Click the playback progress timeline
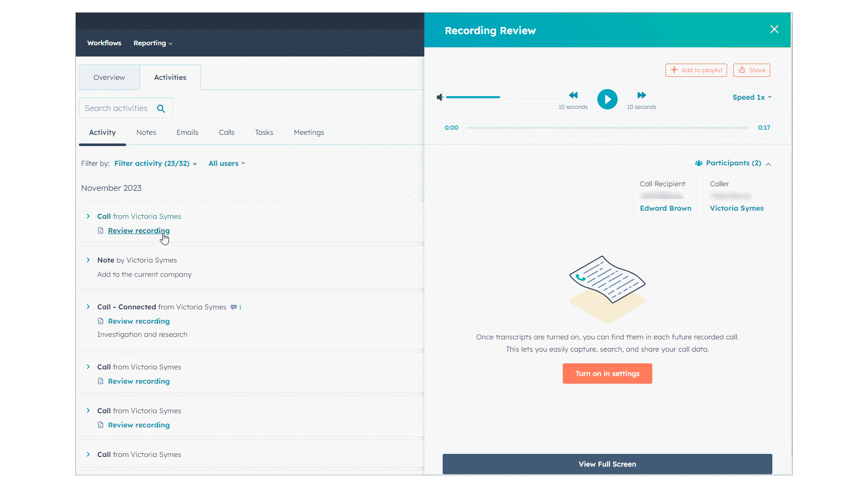 point(607,128)
